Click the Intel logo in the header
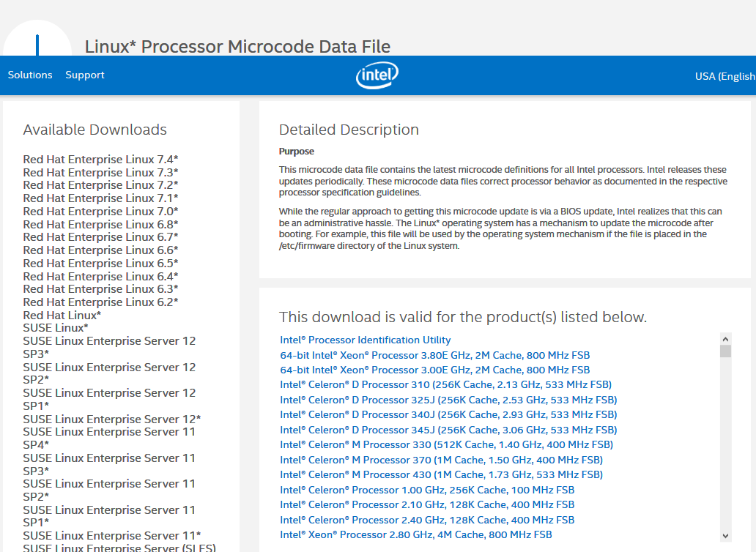This screenshot has width=756, height=552. pos(377,75)
